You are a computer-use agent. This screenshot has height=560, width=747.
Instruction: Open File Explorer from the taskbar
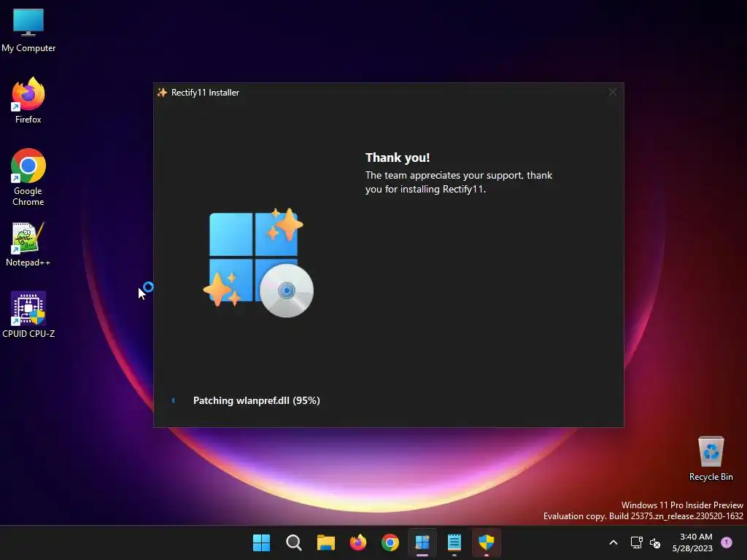pyautogui.click(x=326, y=542)
